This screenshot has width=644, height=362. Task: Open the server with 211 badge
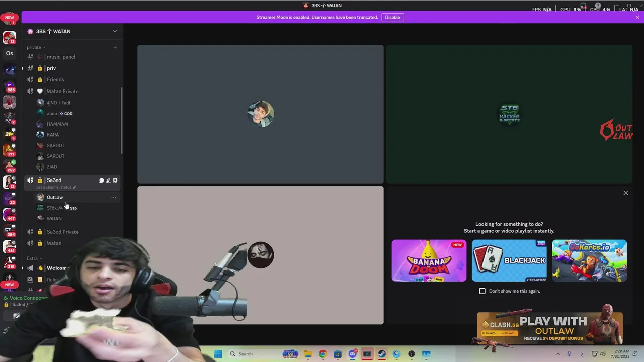pyautogui.click(x=9, y=150)
